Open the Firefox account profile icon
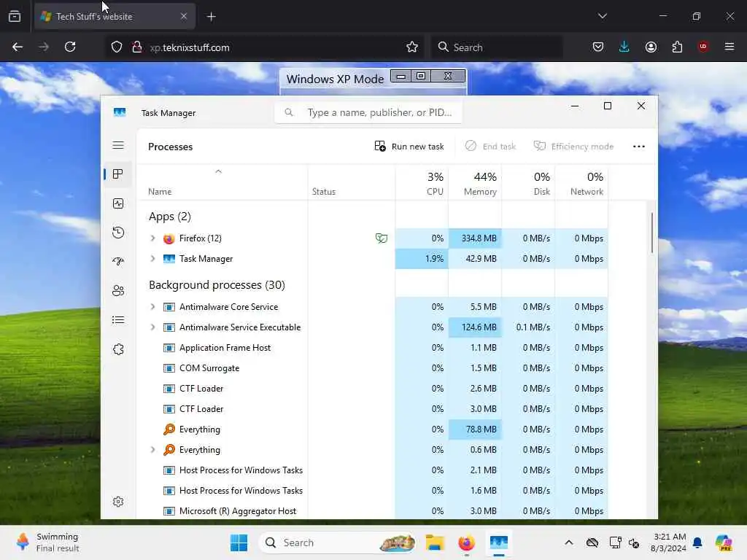Image resolution: width=747 pixels, height=560 pixels. tap(651, 47)
